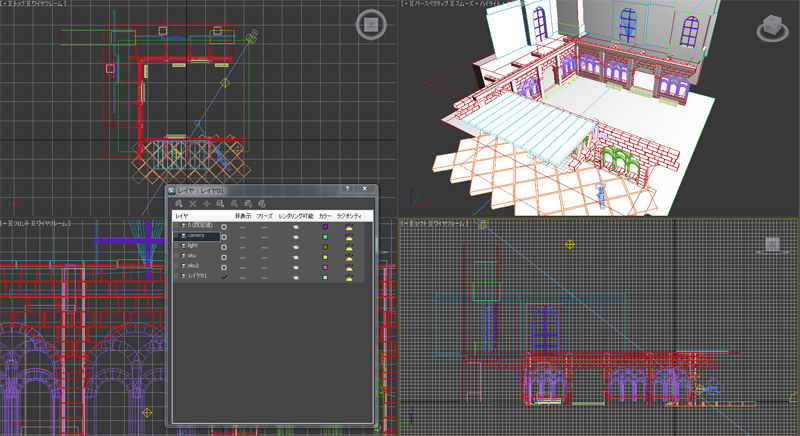Sort layers by the レイヤ column header

click(x=183, y=215)
